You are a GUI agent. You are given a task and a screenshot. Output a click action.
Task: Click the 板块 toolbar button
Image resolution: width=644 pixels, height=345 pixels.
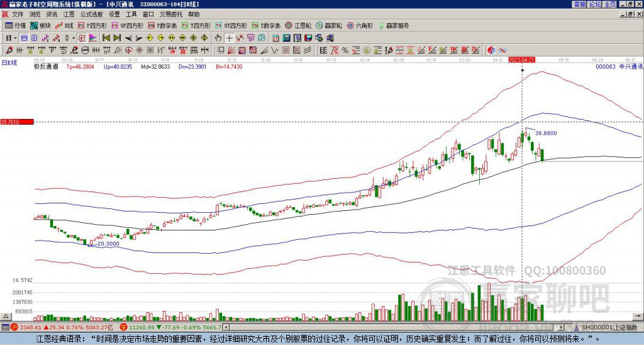pos(40,25)
